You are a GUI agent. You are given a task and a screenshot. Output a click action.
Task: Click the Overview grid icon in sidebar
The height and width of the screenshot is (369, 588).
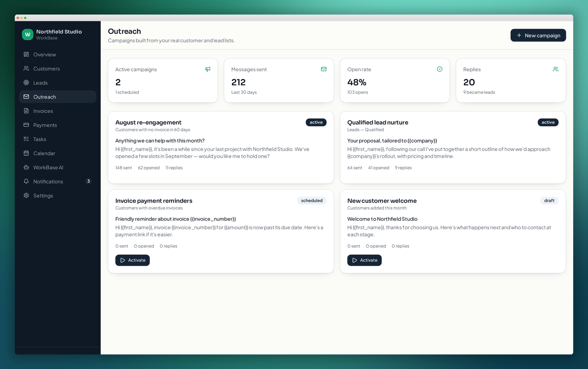point(26,54)
